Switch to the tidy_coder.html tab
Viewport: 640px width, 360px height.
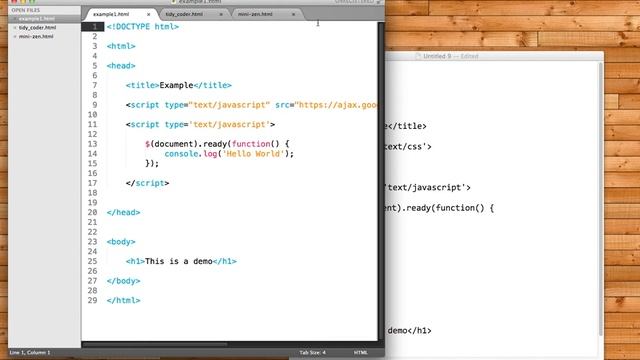(184, 14)
